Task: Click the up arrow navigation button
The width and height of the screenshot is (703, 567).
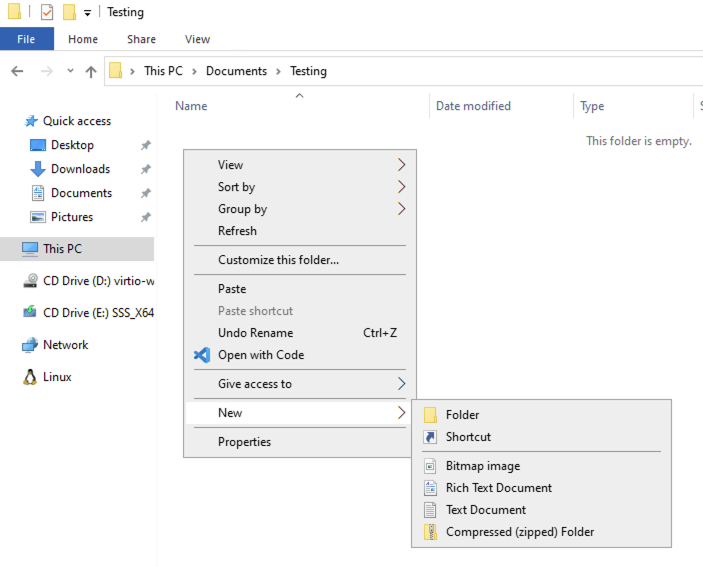Action: [x=91, y=71]
